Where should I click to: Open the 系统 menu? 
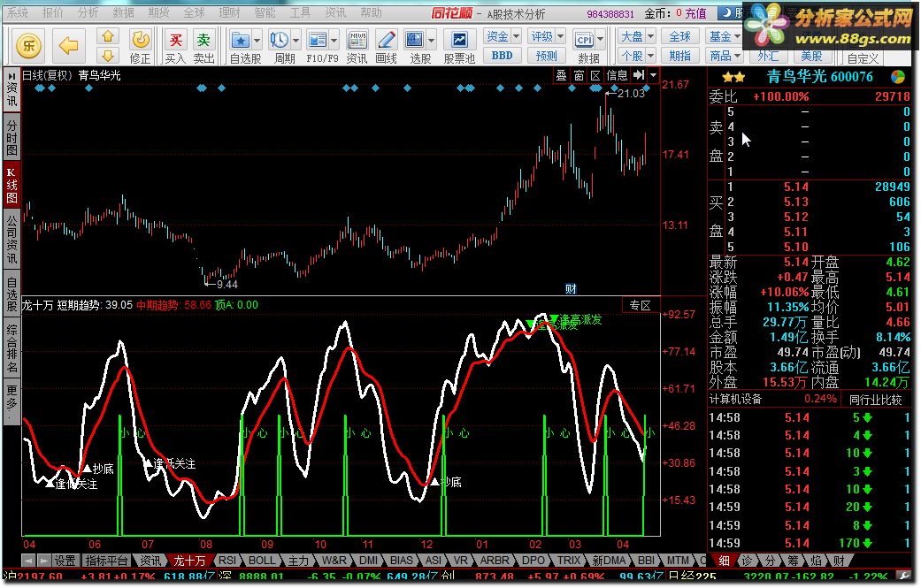[18, 12]
